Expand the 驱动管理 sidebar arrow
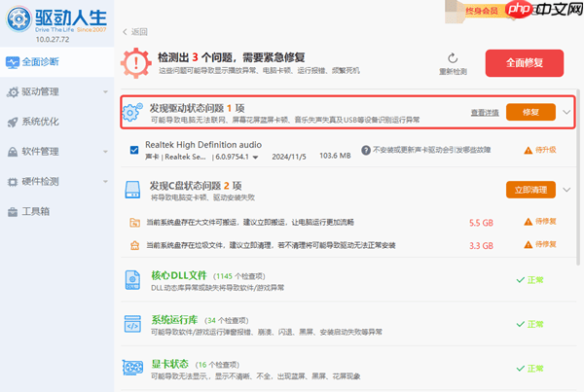 (105, 92)
